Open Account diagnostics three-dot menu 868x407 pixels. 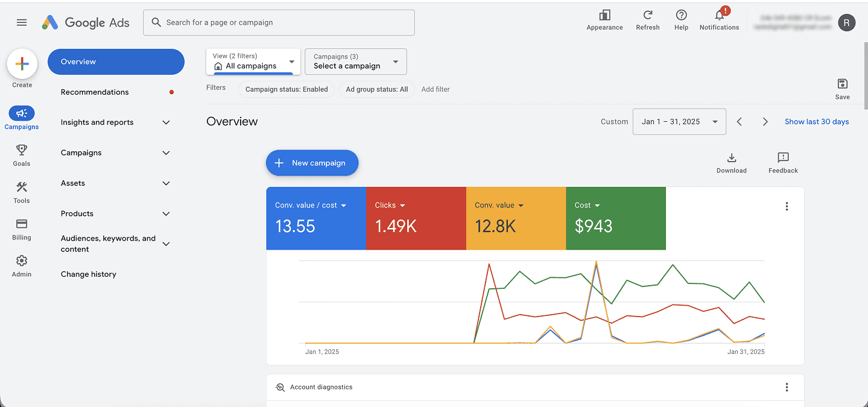click(787, 387)
